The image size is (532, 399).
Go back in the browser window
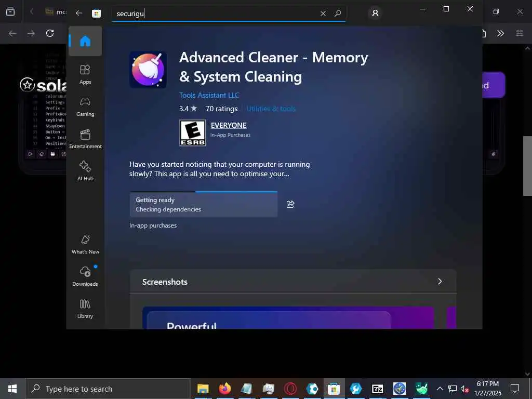(x=12, y=33)
